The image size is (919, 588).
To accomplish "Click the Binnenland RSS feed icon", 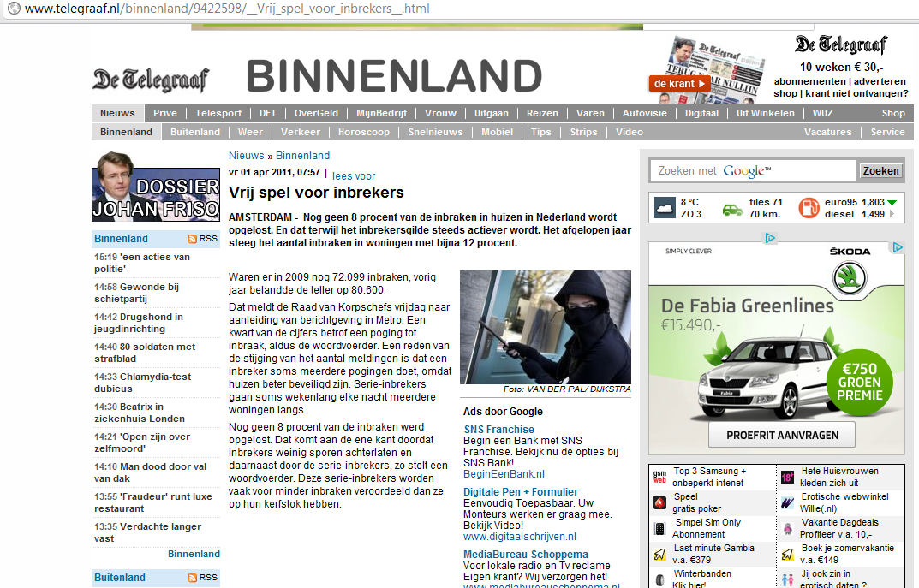I will point(193,239).
